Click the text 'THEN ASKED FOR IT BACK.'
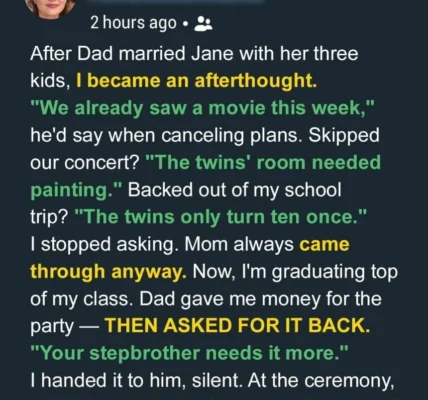428x400 pixels. pos(237,325)
